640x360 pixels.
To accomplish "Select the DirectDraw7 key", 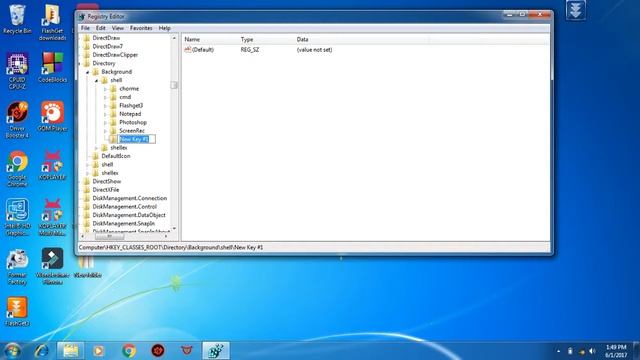I will [x=107, y=47].
